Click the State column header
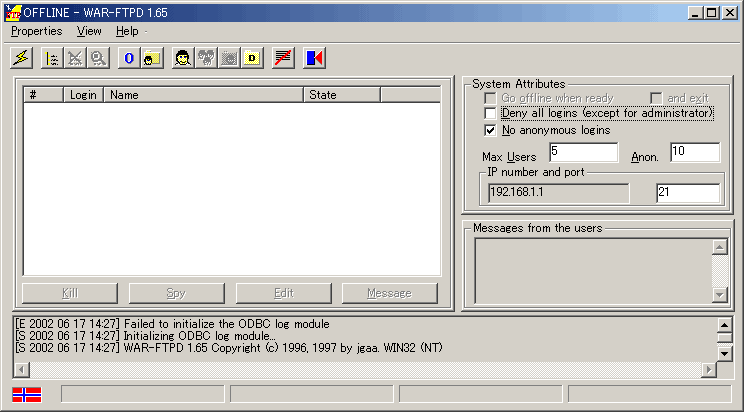 (342, 95)
